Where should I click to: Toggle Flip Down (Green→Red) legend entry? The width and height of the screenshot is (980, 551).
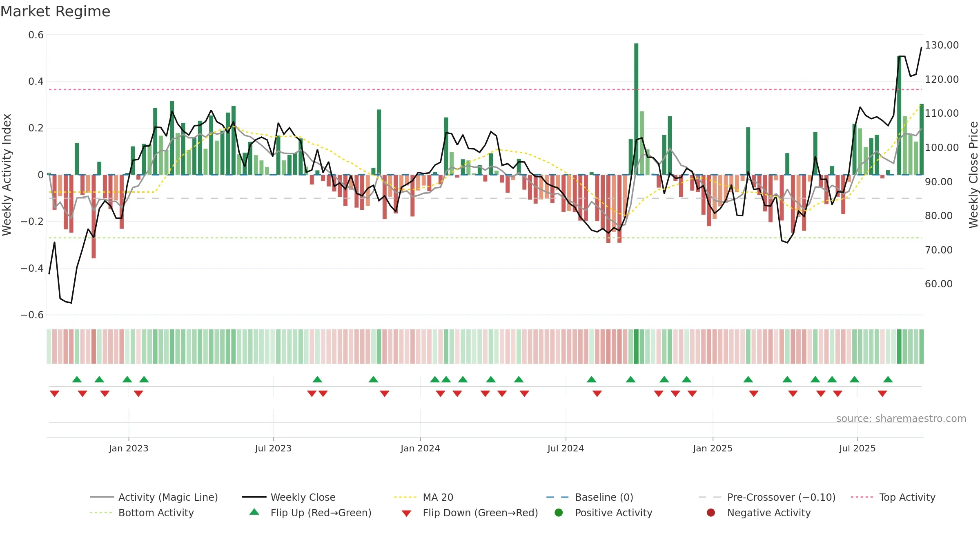pyautogui.click(x=470, y=513)
